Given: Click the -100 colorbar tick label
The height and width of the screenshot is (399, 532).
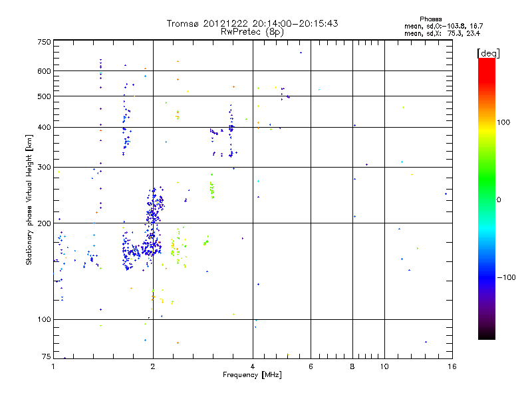Looking at the screenshot, I should click(506, 277).
